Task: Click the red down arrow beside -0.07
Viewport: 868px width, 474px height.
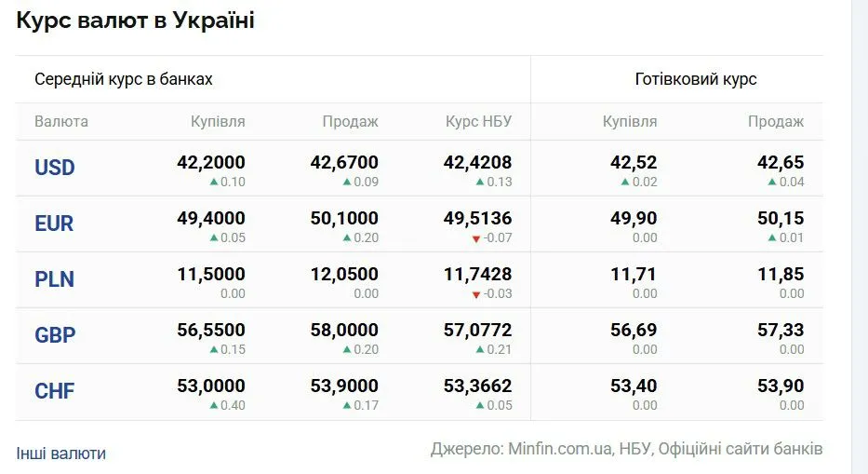Action: 476,238
